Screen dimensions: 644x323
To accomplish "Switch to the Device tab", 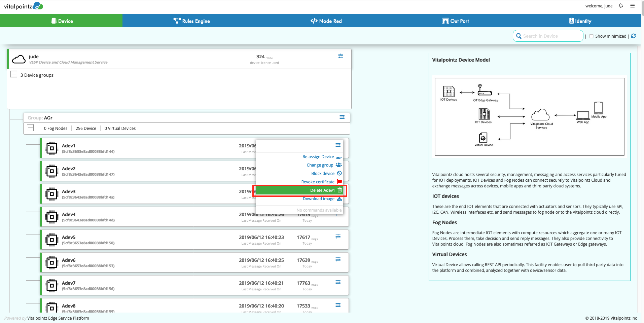I will pyautogui.click(x=61, y=21).
